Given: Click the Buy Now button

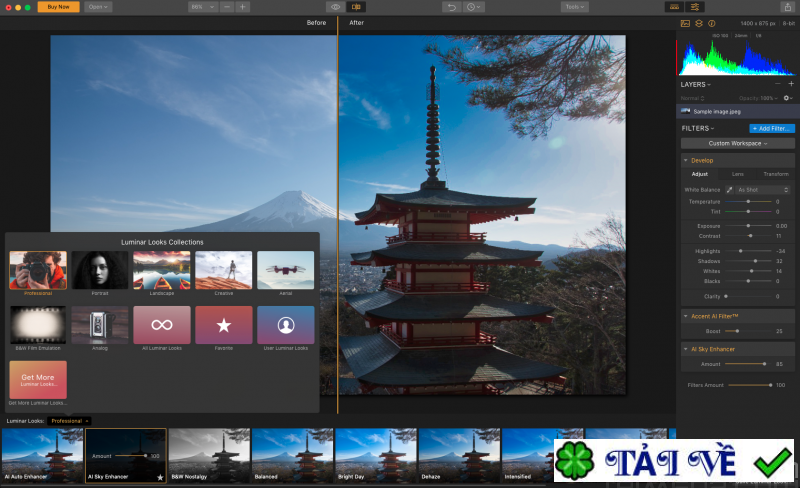Looking at the screenshot, I should (58, 7).
